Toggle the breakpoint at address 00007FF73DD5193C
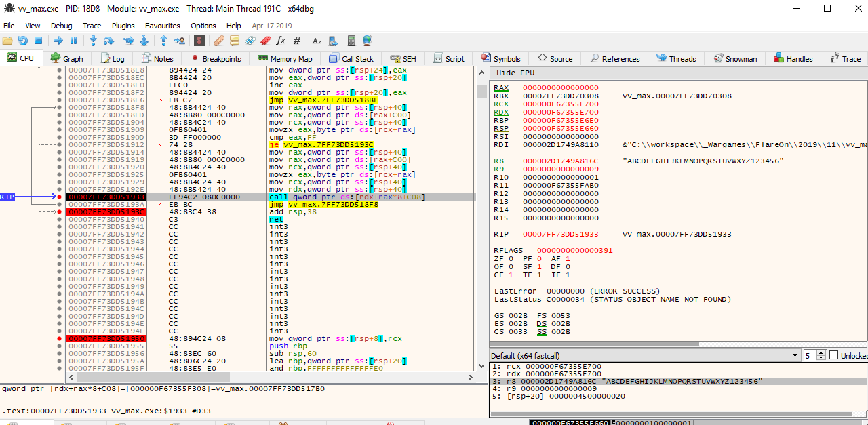This screenshot has width=868, height=425. (60, 211)
